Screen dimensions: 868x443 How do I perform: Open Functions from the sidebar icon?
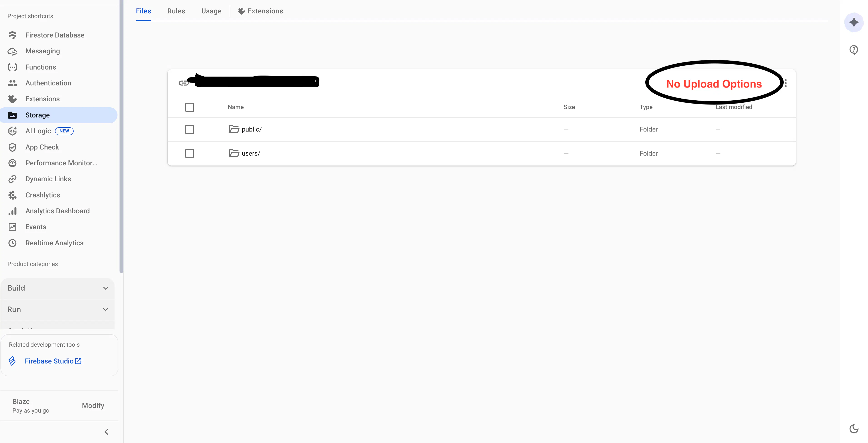pyautogui.click(x=12, y=67)
